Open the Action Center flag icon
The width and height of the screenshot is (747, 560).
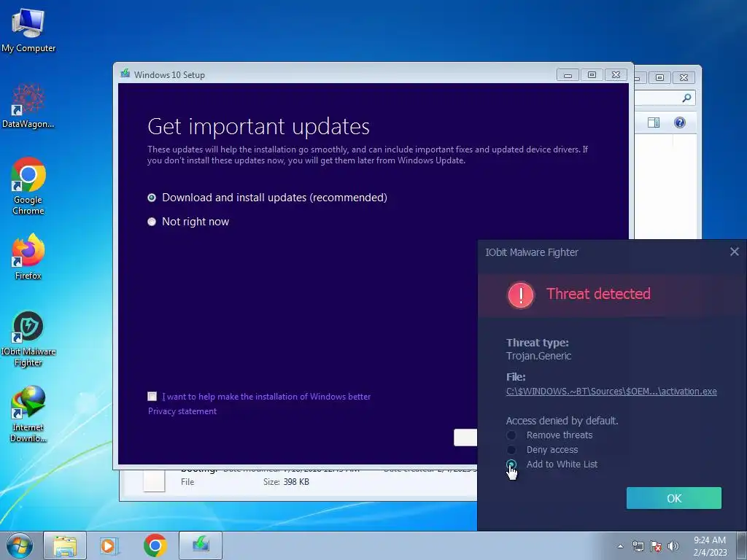656,546
